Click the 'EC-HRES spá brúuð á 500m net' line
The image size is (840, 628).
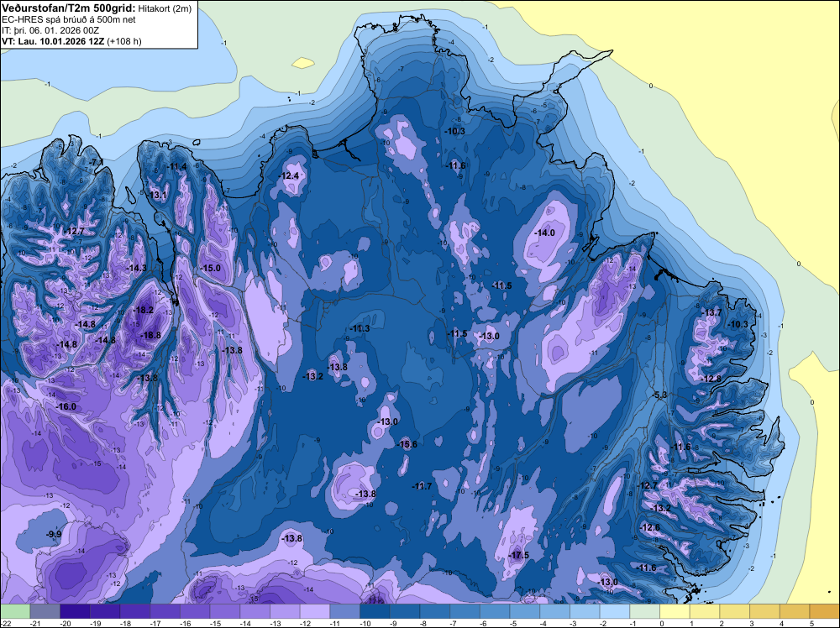tap(69, 19)
